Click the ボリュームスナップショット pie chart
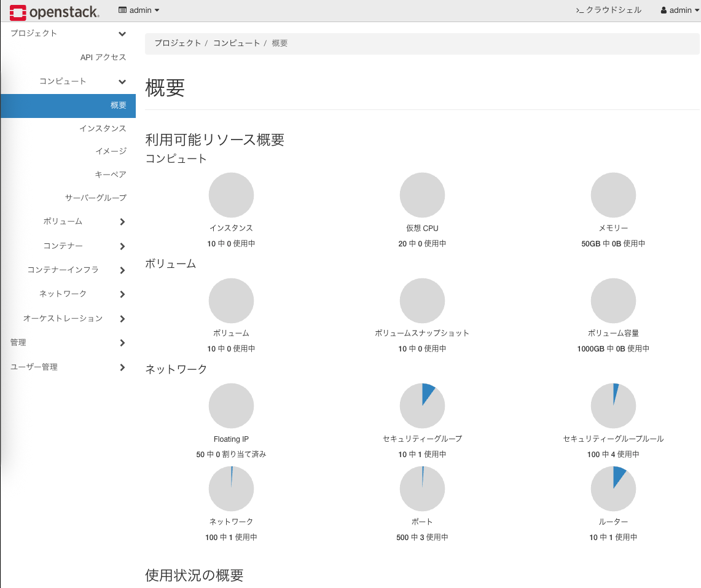This screenshot has width=701, height=588. pyautogui.click(x=422, y=300)
